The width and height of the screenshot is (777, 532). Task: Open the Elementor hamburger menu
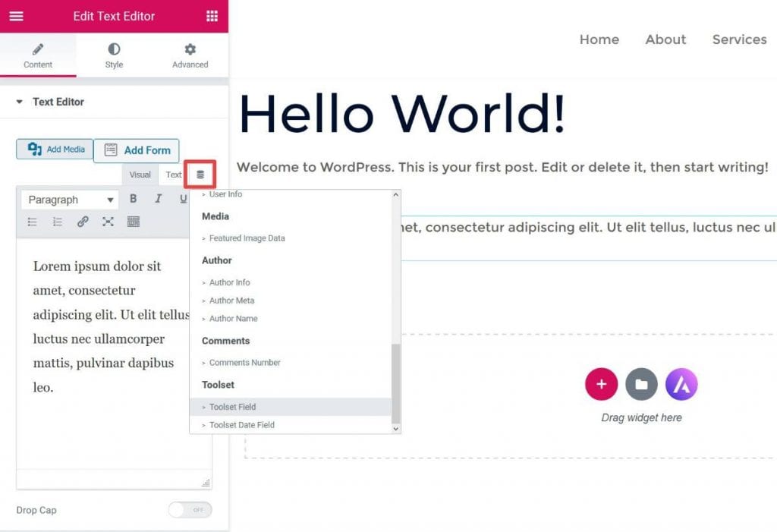click(x=16, y=16)
